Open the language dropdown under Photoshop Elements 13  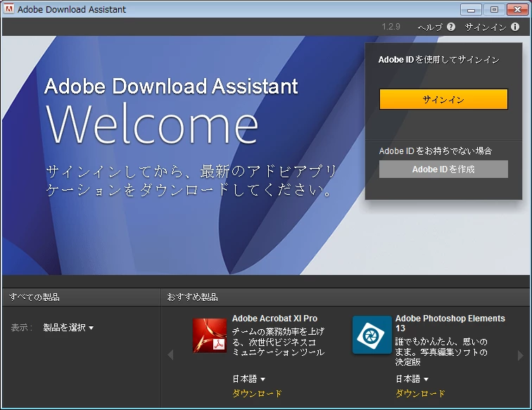412,379
